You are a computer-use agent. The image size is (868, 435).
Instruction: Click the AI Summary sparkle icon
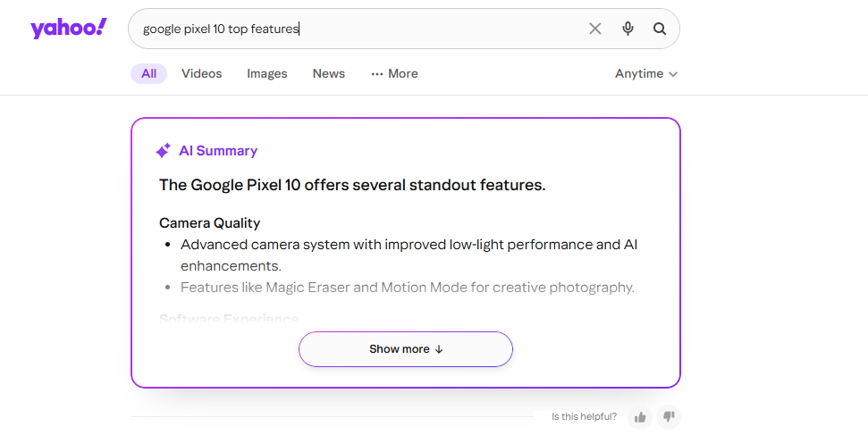[163, 151]
